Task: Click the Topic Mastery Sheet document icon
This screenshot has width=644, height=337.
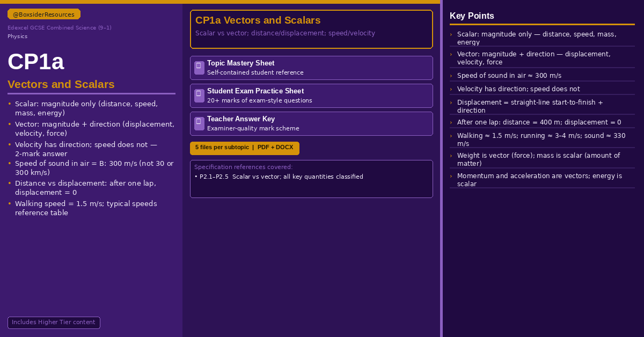Action: (x=199, y=68)
